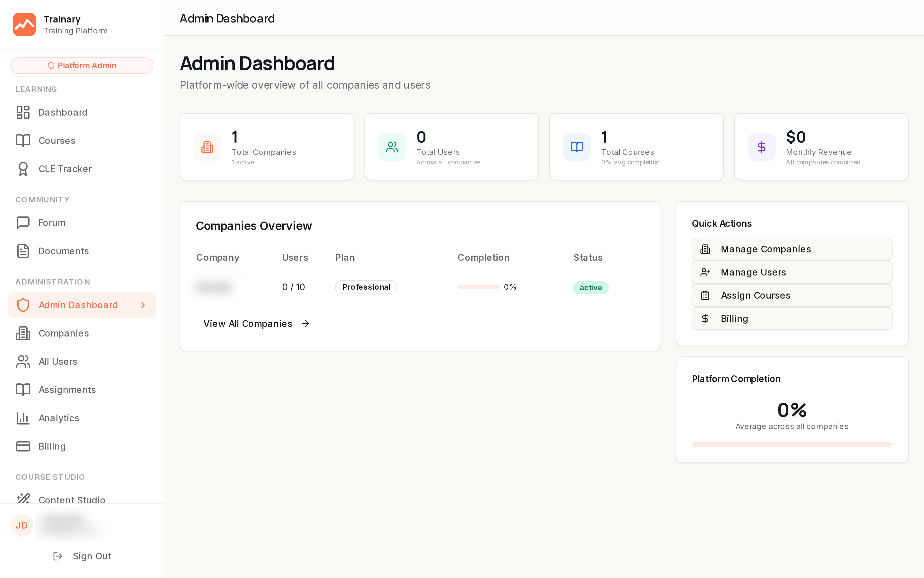Image resolution: width=924 pixels, height=578 pixels.
Task: Go to Courses in the sidebar
Action: pos(82,141)
